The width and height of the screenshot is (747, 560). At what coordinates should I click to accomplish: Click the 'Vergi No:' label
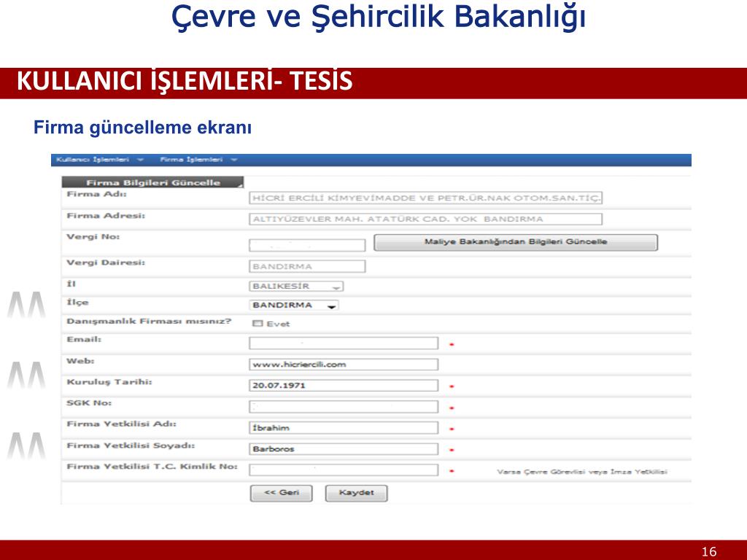coord(93,237)
